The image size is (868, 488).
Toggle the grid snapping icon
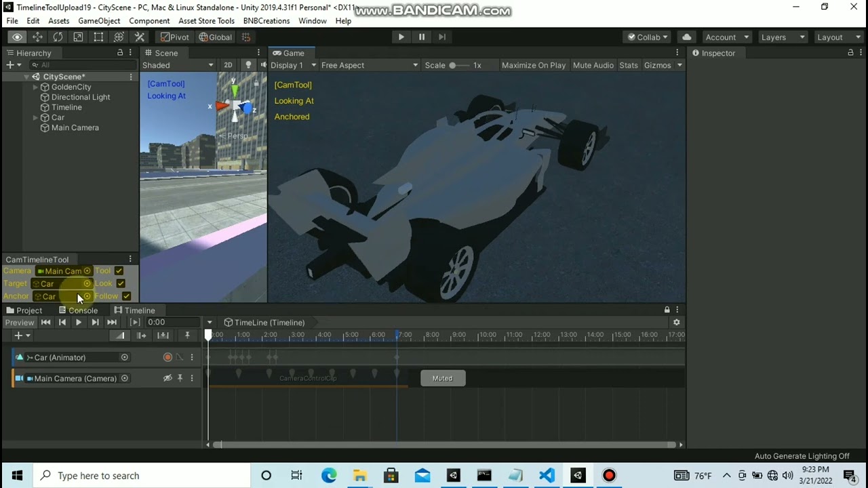pyautogui.click(x=246, y=37)
